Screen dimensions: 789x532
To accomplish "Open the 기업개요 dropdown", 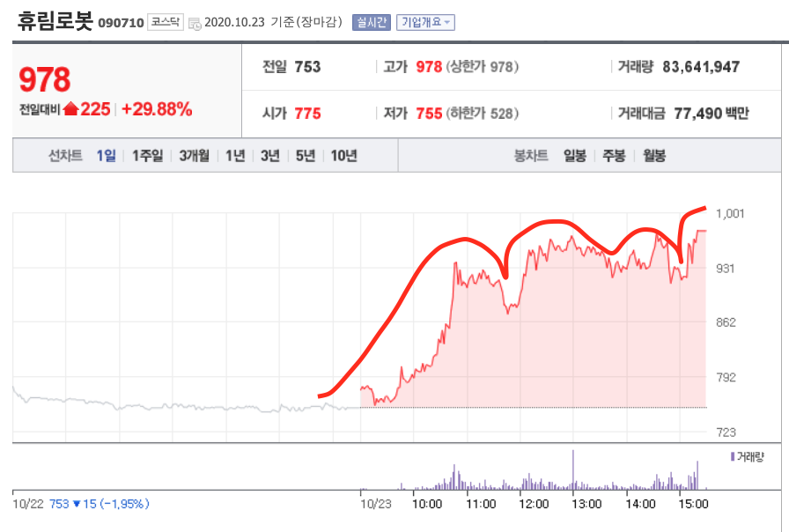I will tap(425, 22).
